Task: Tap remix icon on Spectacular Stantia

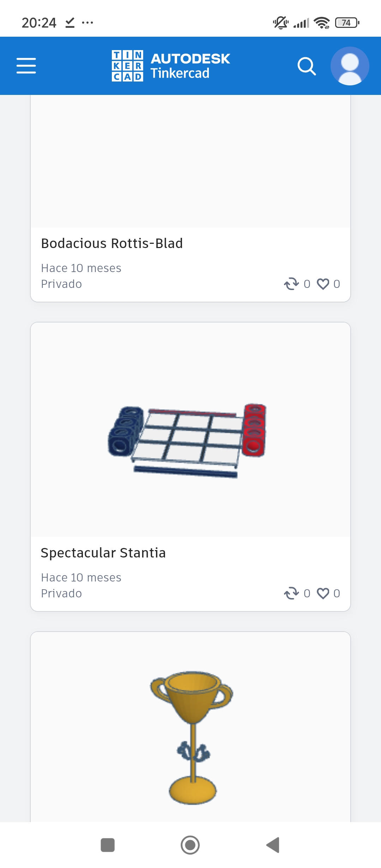Action: (x=291, y=593)
